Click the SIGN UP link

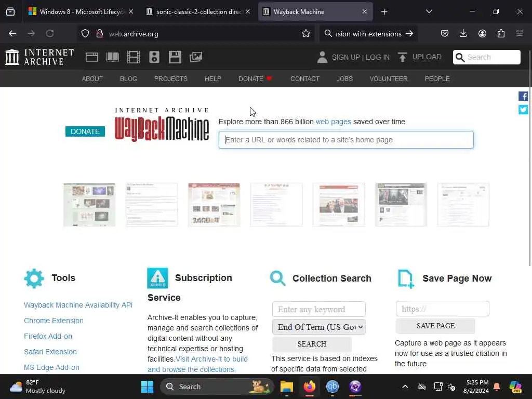[345, 57]
